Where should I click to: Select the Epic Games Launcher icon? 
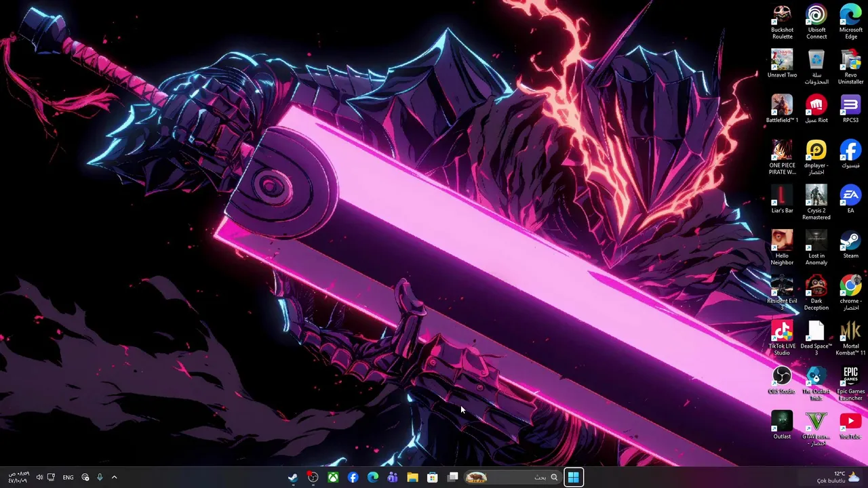(x=850, y=384)
